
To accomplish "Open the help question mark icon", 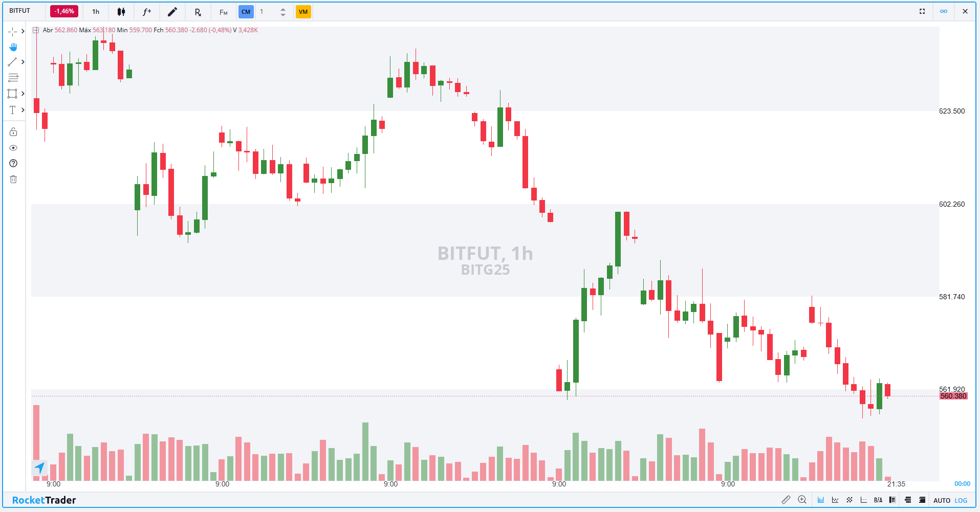I will click(13, 163).
